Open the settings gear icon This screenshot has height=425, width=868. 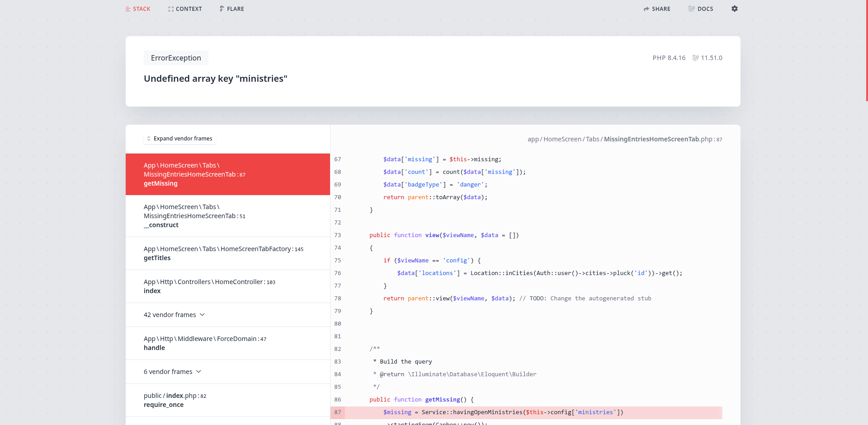[735, 9]
